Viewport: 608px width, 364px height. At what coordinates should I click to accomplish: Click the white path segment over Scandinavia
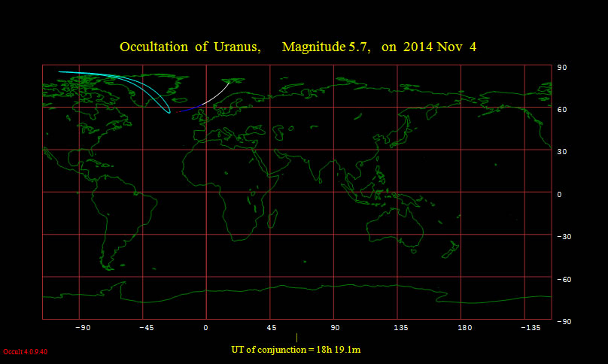coord(217,93)
